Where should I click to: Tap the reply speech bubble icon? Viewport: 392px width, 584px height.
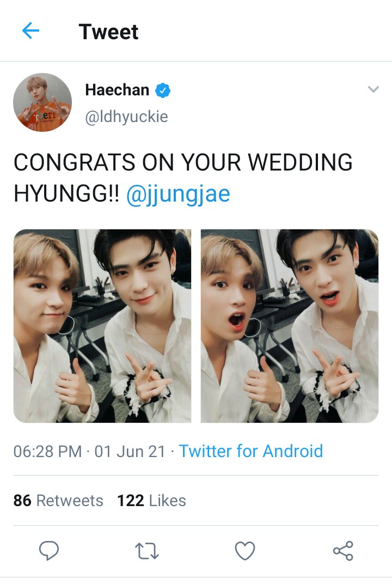49,550
